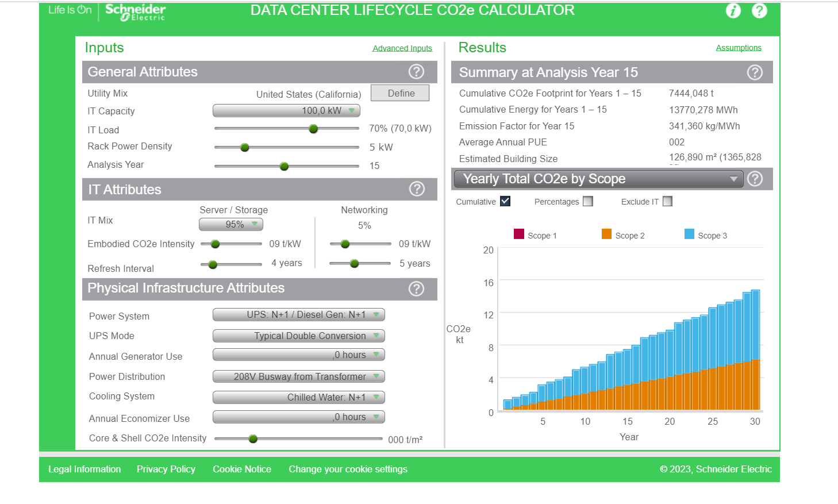Show help for Summary at Analysis Year
Viewport: 838px width, 504px height.
click(755, 72)
